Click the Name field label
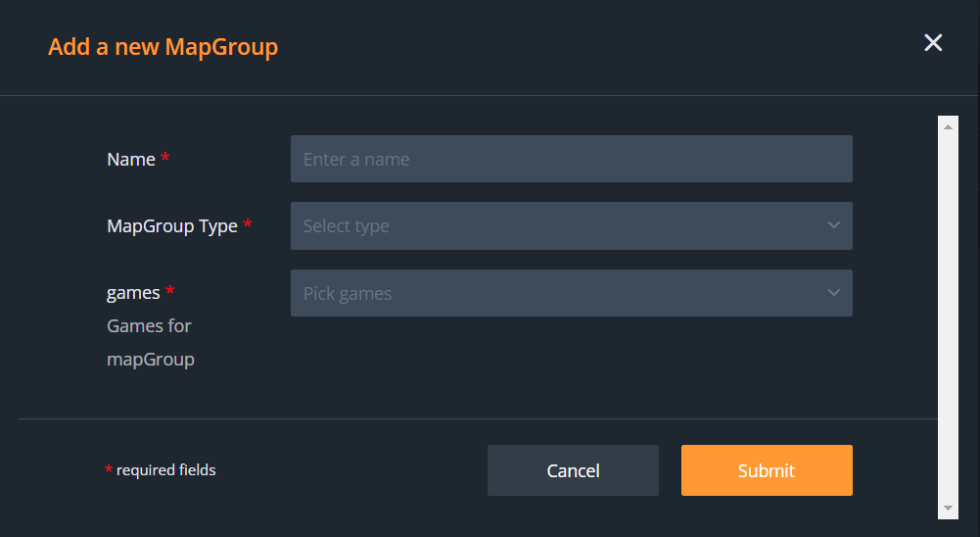The width and height of the screenshot is (980, 537). [x=131, y=160]
